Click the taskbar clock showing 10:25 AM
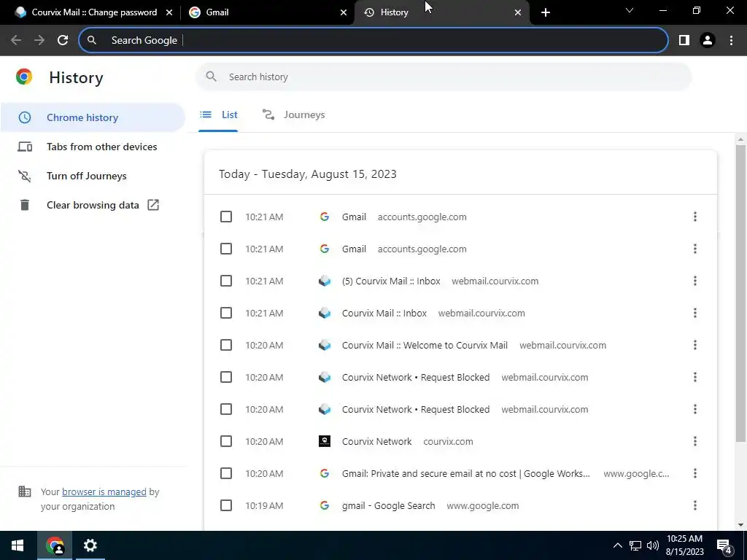The height and width of the screenshot is (560, 747). 684,545
